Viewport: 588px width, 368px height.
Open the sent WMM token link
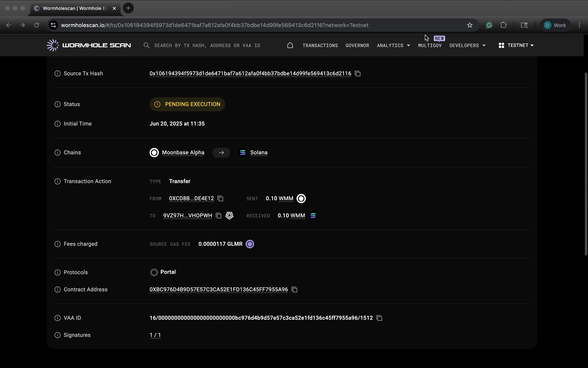click(286, 199)
